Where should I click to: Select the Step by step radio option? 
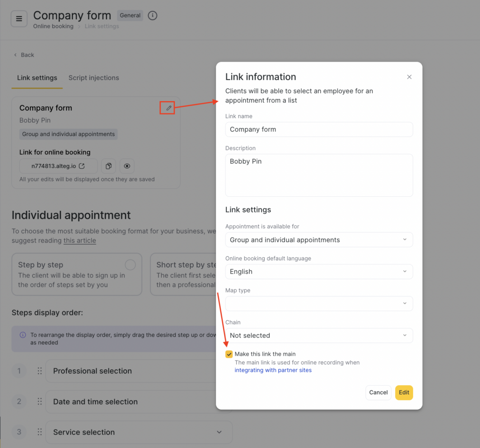(x=130, y=265)
